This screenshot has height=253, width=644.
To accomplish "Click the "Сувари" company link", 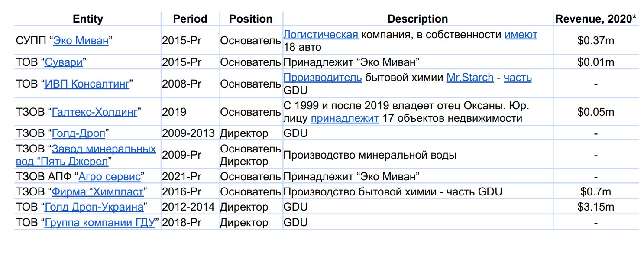I will 63,62.
